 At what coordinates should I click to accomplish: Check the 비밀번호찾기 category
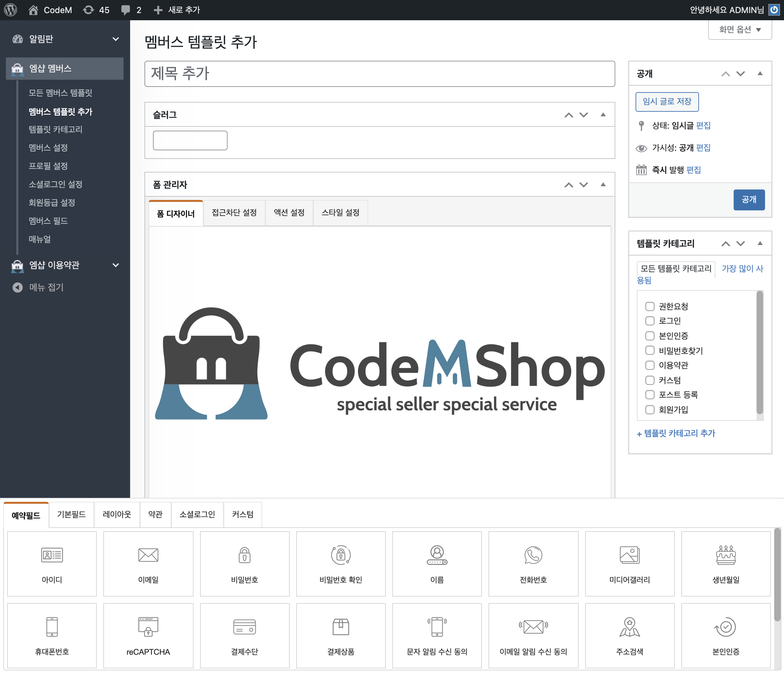(x=650, y=351)
